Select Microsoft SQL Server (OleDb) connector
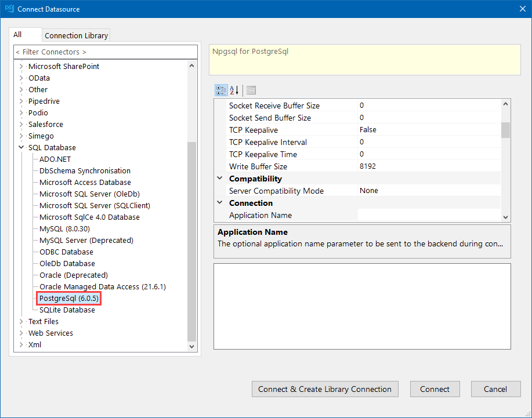Screen dimensions: 532x418 pos(89,194)
